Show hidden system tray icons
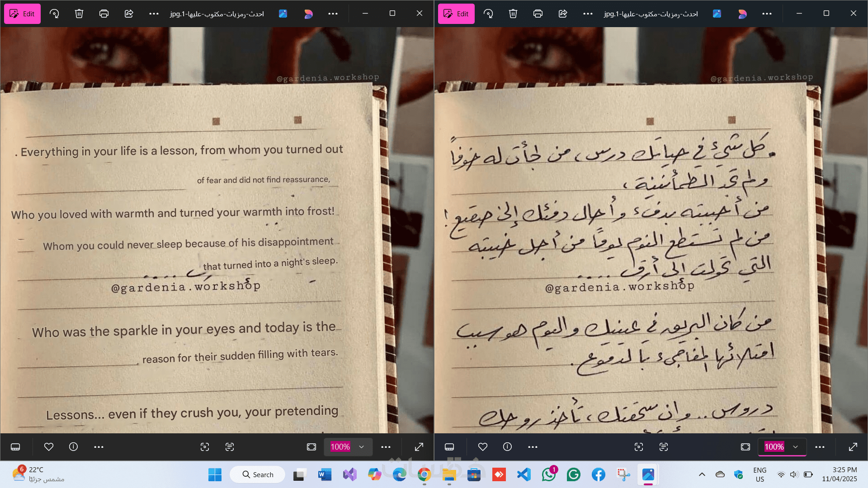 [x=702, y=474]
